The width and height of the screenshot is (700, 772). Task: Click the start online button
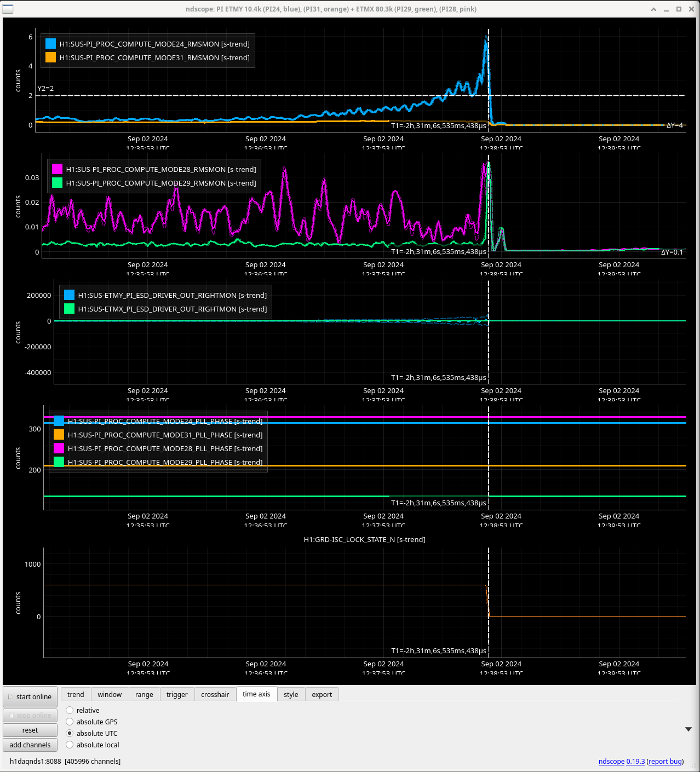click(30, 696)
